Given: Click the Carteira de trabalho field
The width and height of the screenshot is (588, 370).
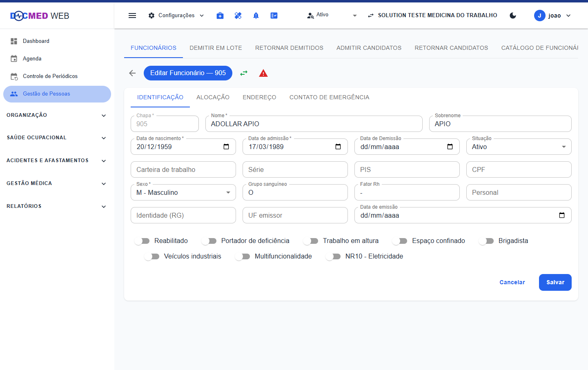Looking at the screenshot, I should click(183, 169).
